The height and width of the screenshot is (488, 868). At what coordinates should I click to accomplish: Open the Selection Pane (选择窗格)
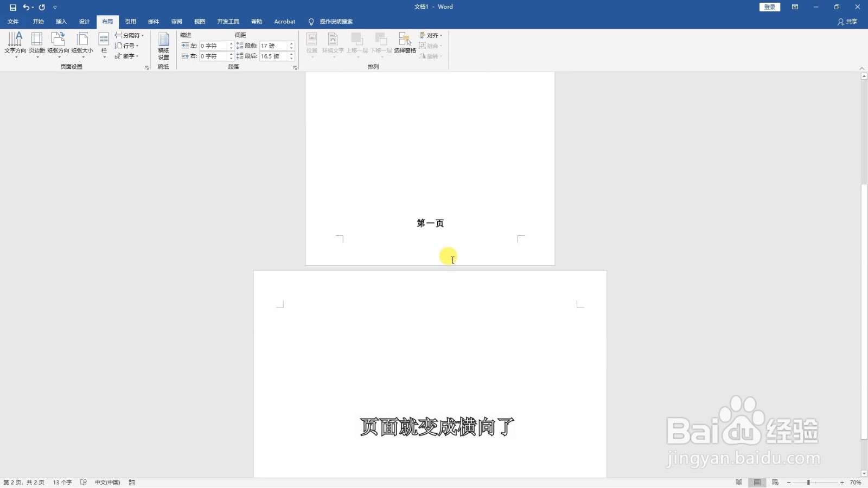pyautogui.click(x=405, y=43)
